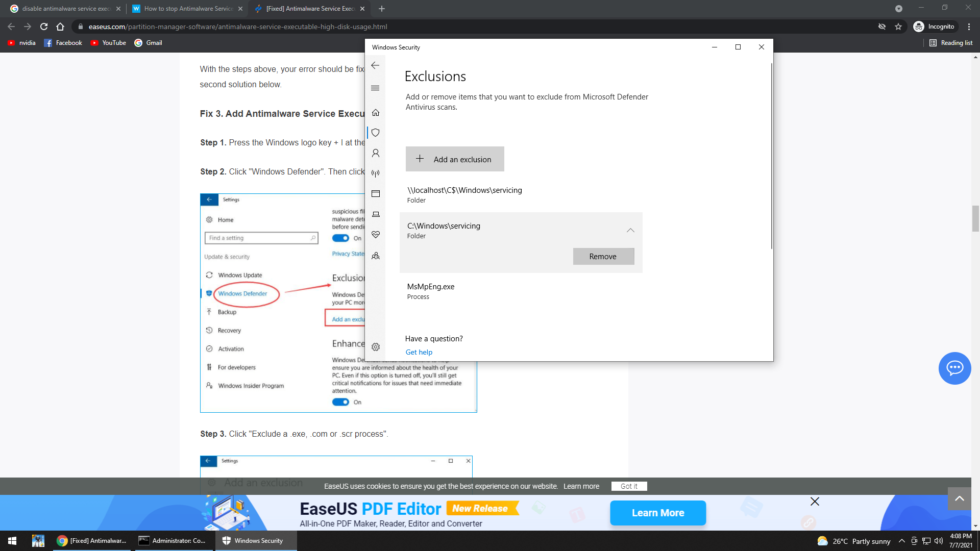Screen dimensions: 980x551
Task: Open the clock and date in taskbar
Action: coord(961,541)
